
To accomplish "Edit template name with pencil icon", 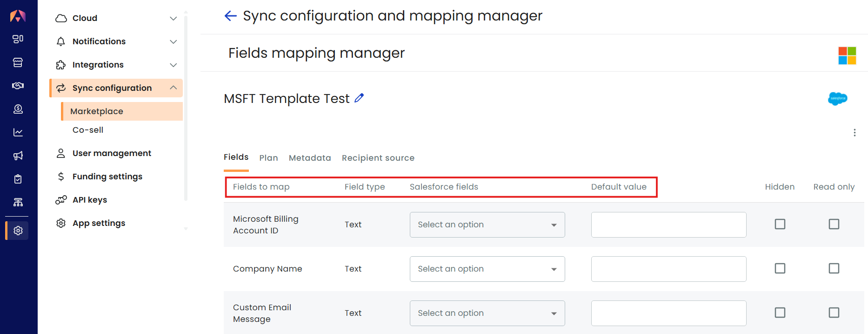I will (x=359, y=98).
